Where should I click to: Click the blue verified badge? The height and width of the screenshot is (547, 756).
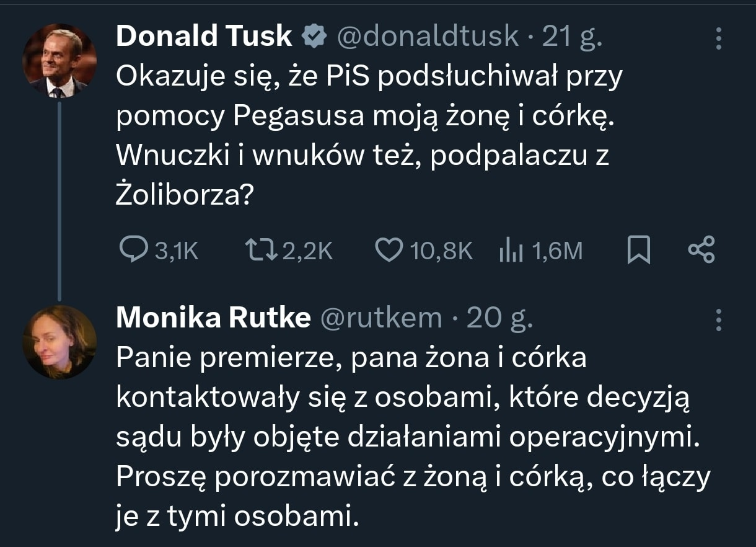click(315, 37)
